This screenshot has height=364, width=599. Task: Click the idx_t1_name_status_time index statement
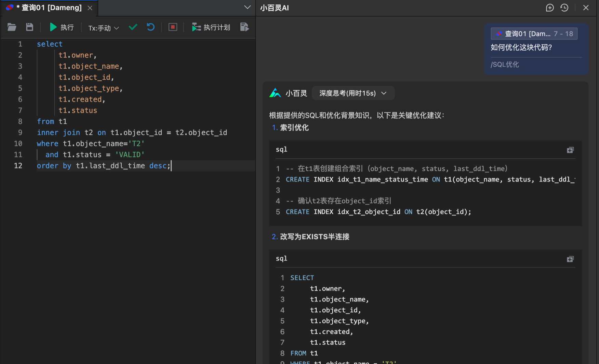click(x=430, y=179)
